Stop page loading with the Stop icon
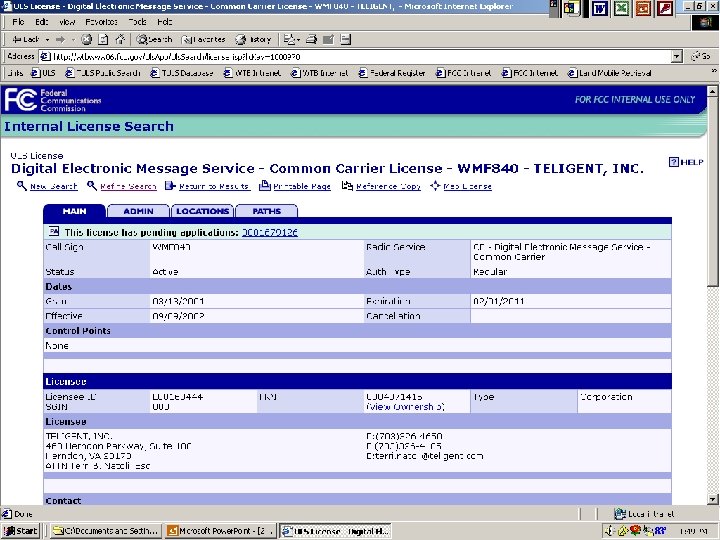 pos(86,39)
